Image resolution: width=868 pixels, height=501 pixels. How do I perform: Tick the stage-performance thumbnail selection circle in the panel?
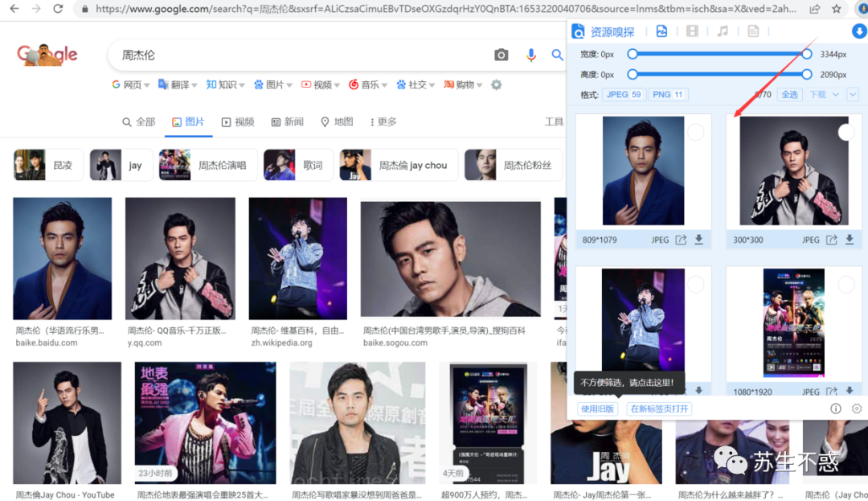(695, 285)
